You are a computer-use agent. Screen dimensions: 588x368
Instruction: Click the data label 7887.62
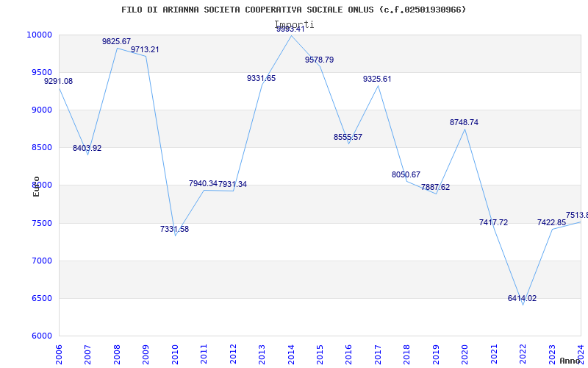click(435, 187)
